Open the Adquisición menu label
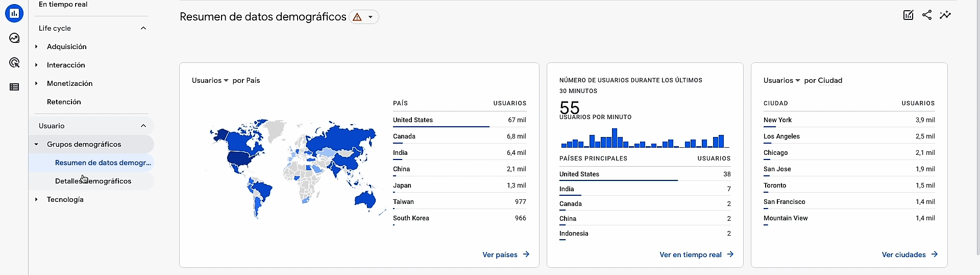 [67, 47]
